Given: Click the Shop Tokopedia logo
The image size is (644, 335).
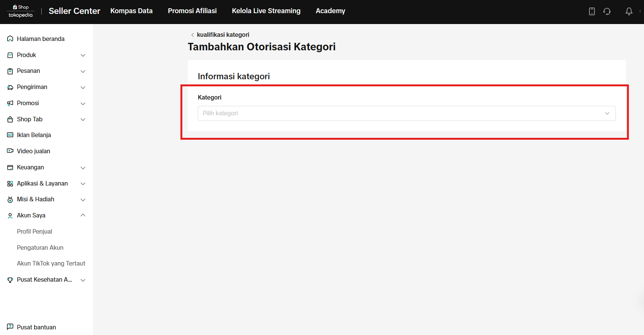Looking at the screenshot, I should pyautogui.click(x=21, y=11).
